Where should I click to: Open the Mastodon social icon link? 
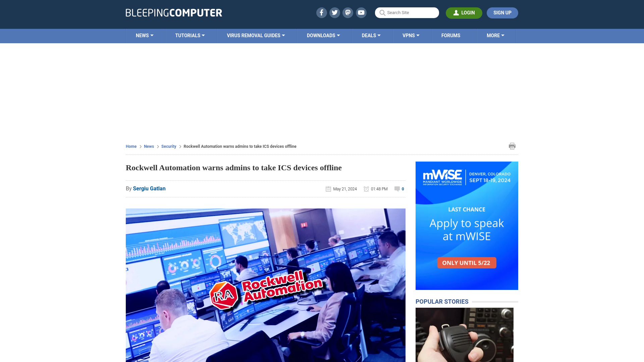click(348, 12)
